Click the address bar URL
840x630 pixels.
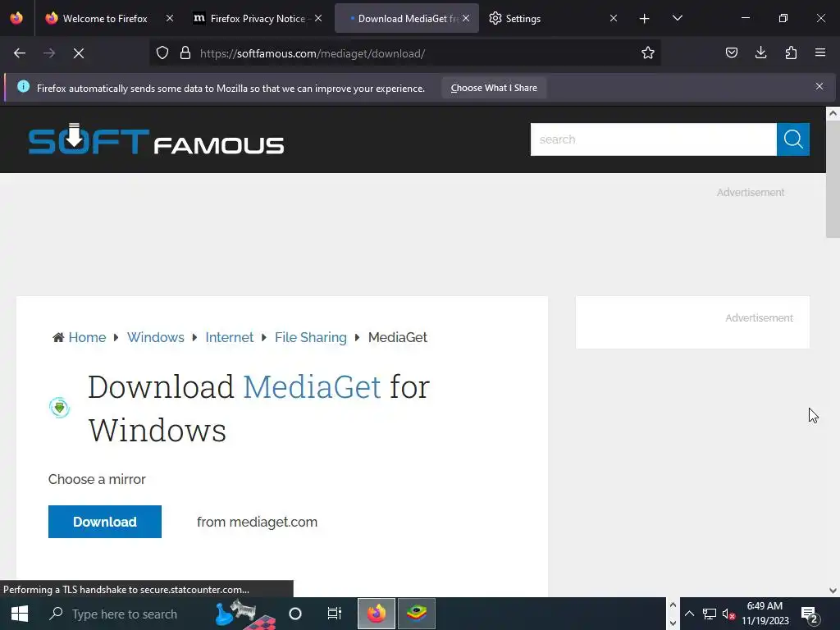click(x=313, y=53)
